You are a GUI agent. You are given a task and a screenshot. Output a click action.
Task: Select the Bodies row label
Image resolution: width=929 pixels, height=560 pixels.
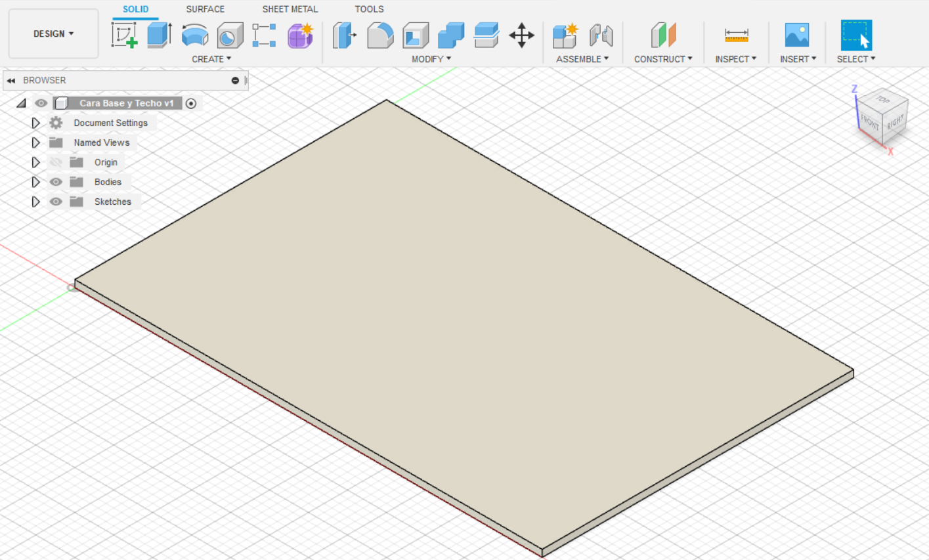coord(108,182)
